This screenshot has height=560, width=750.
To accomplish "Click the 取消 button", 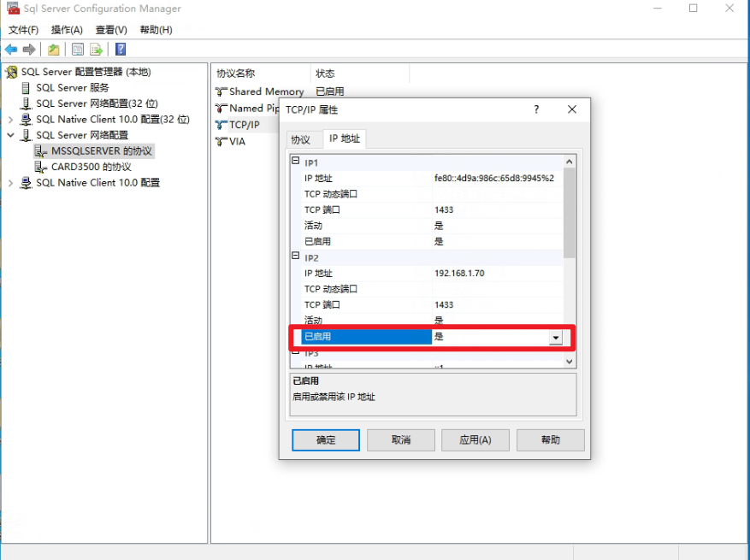I will [x=401, y=440].
